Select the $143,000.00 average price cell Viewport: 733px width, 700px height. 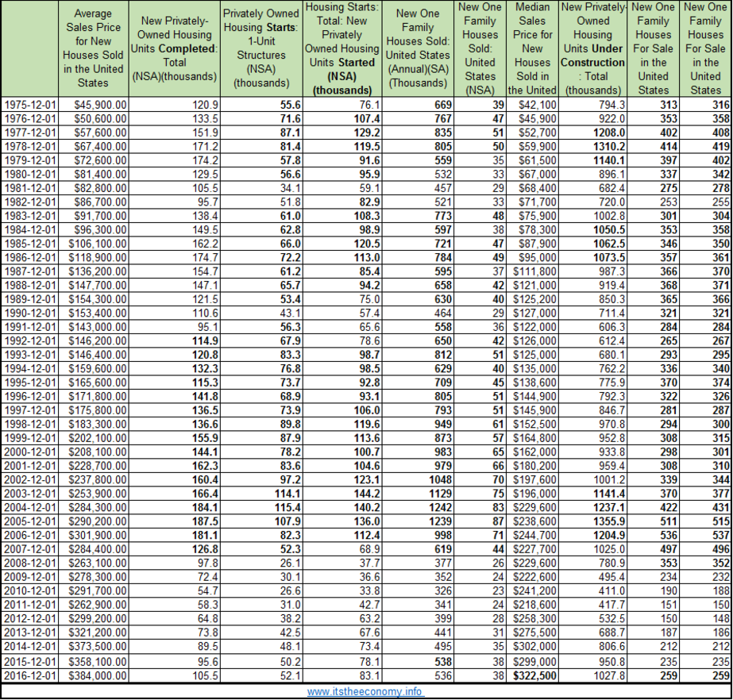point(94,327)
